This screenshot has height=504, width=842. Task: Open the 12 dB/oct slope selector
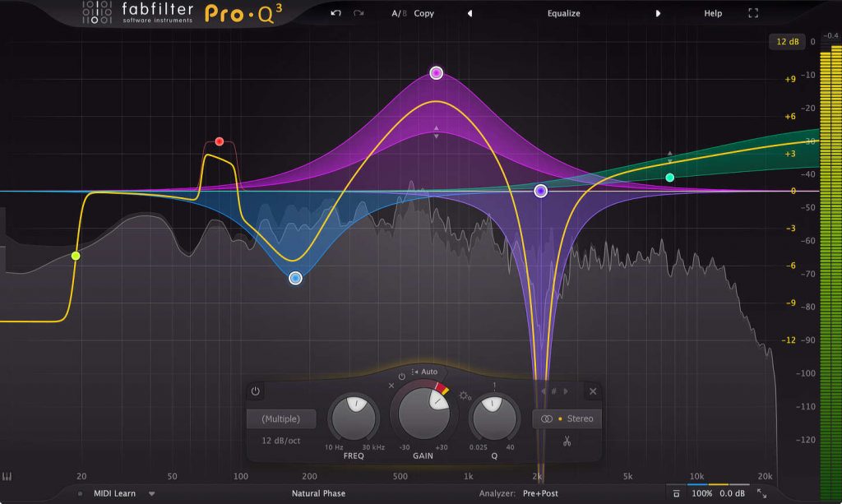coord(281,439)
